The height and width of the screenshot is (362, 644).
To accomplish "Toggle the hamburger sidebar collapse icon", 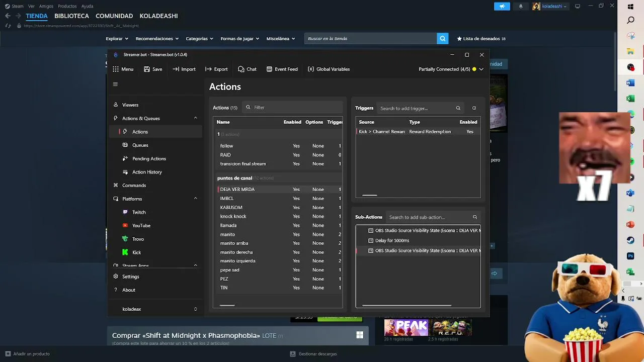I will 115,84.
